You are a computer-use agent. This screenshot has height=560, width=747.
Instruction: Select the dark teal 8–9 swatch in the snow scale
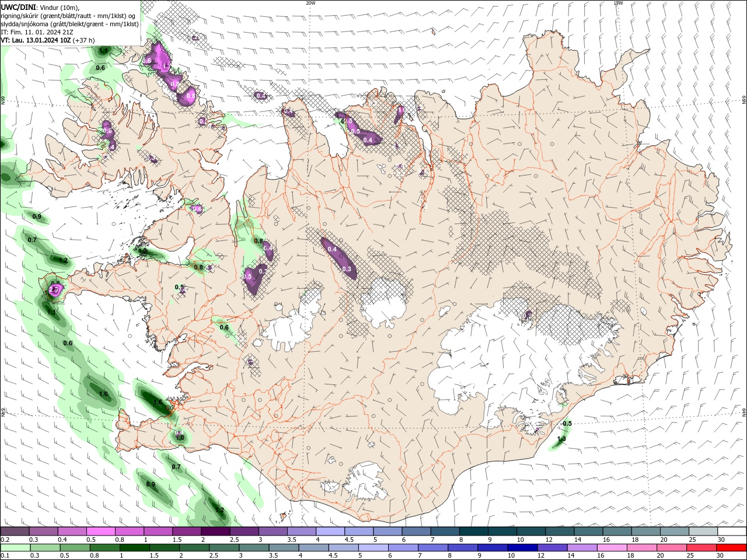click(473, 531)
